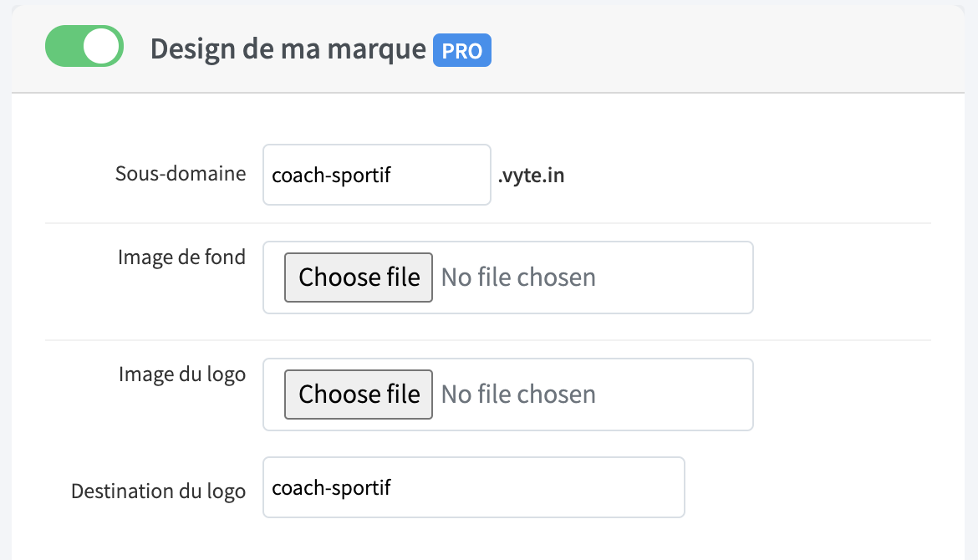Viewport: 978px width, 560px height.
Task: Click the 'Sous-domaine' label
Action: tap(181, 173)
